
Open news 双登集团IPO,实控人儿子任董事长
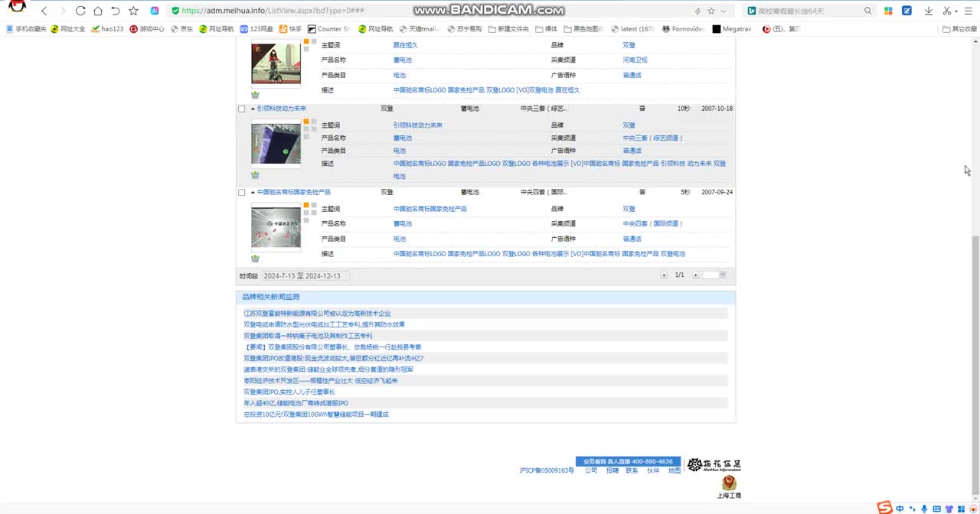click(x=289, y=392)
